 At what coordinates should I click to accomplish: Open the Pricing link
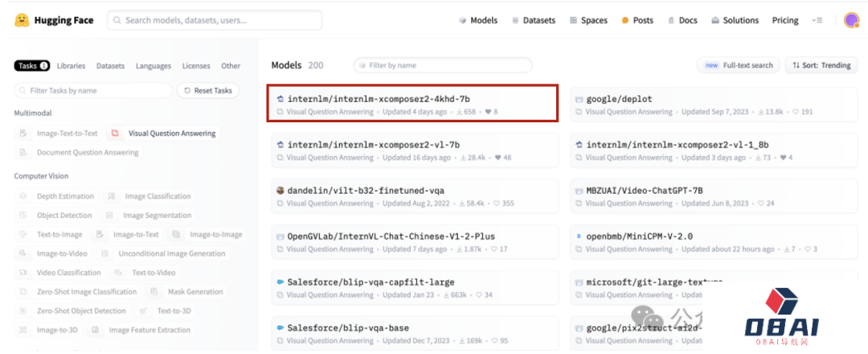(785, 21)
